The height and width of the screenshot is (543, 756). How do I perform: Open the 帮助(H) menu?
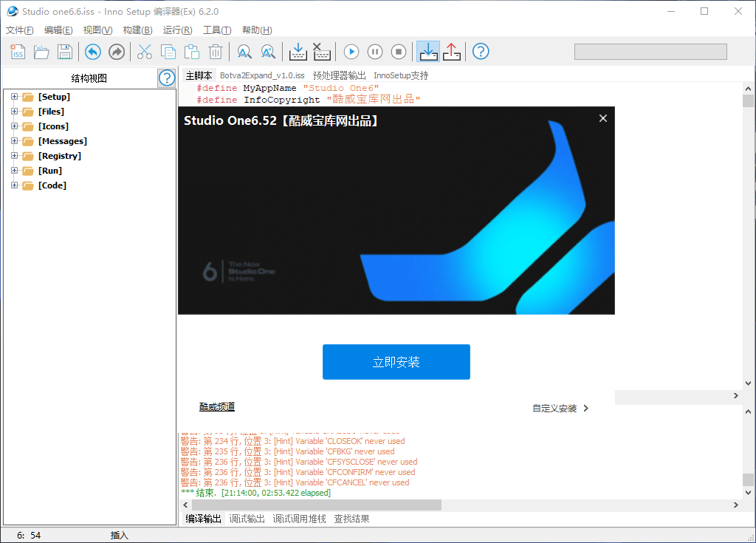tap(257, 30)
